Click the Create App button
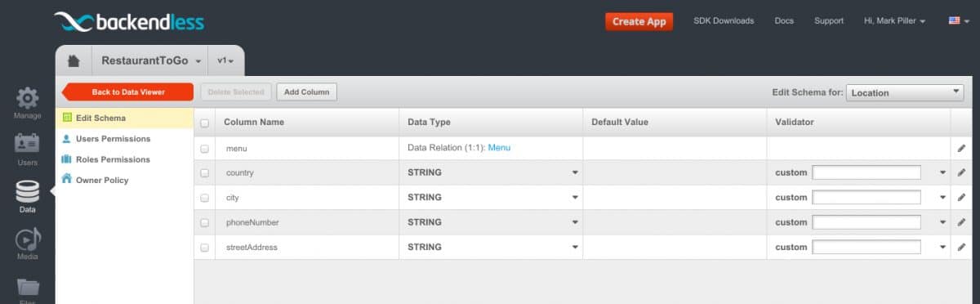980x304 pixels. tap(639, 21)
